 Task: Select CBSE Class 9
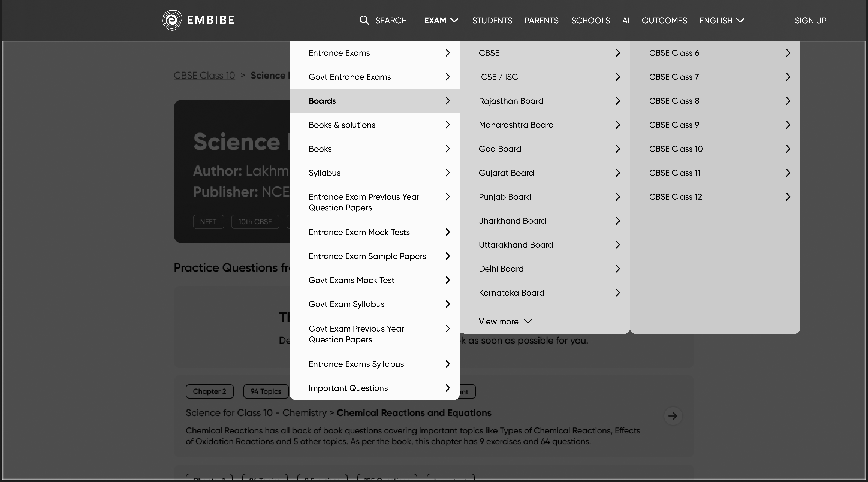tap(715, 125)
